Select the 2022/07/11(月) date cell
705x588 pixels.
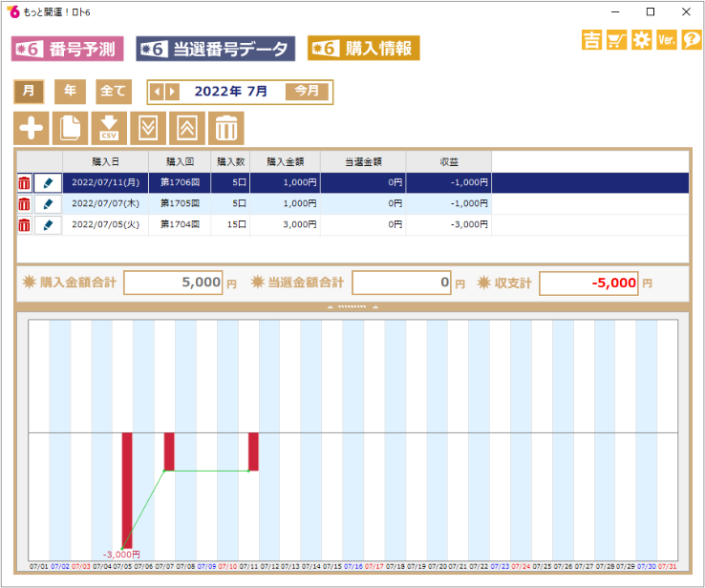(x=106, y=183)
